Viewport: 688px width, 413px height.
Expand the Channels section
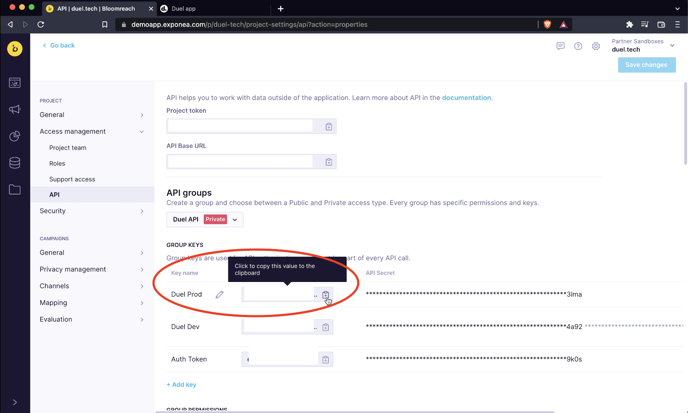(x=92, y=286)
